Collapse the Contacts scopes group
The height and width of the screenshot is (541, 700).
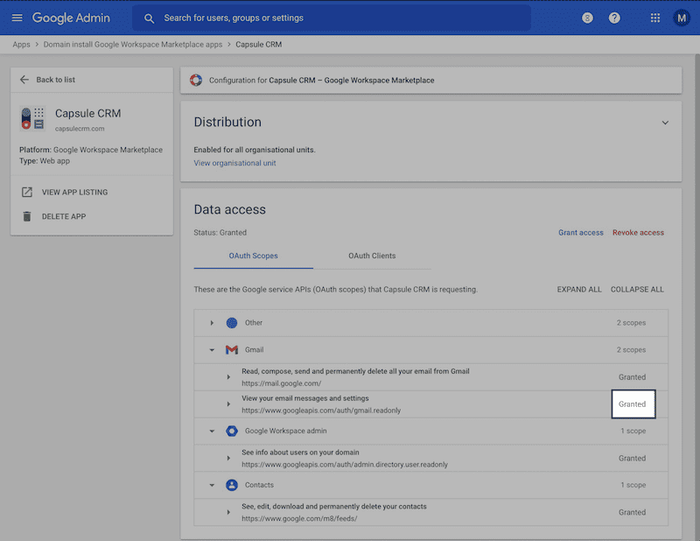pos(212,485)
